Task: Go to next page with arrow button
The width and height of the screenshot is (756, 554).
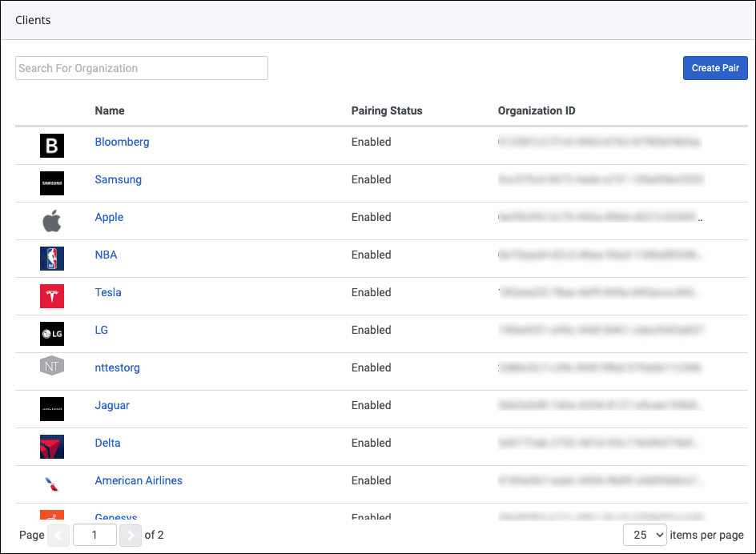Action: tap(130, 535)
